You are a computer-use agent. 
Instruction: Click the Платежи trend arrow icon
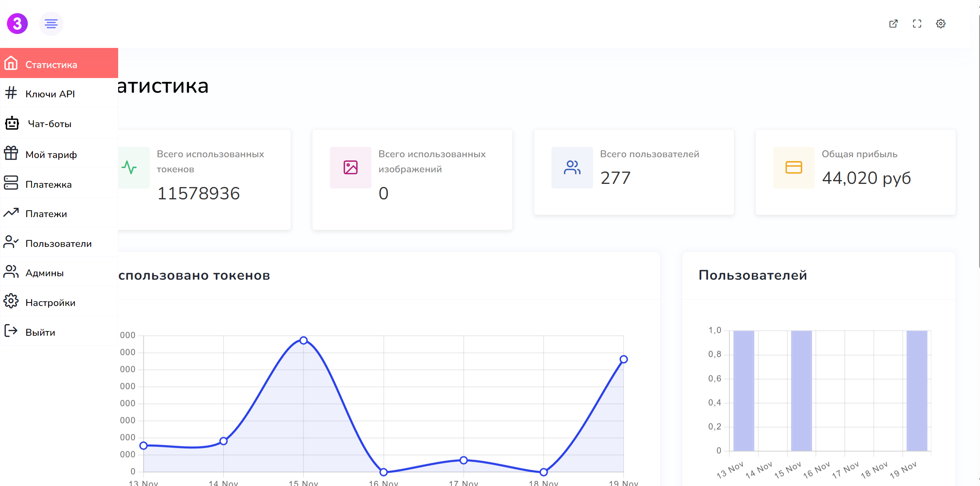pyautogui.click(x=11, y=212)
